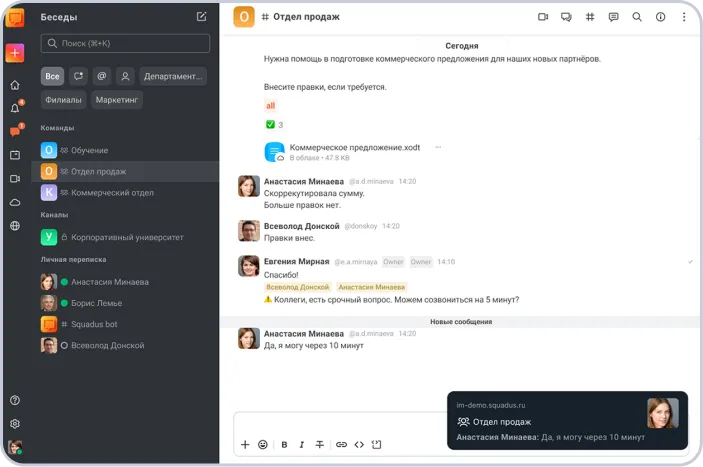Toggle italic text formatting
Viewport: 703px width, 467px height.
302,444
